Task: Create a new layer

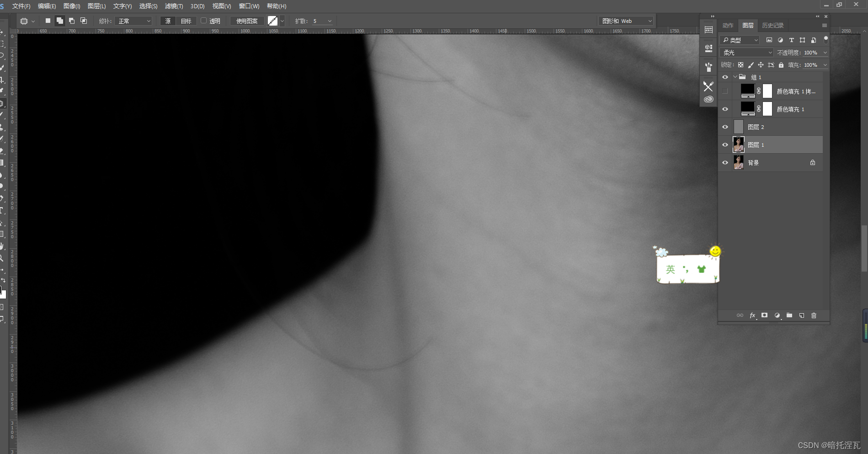Action: point(802,315)
